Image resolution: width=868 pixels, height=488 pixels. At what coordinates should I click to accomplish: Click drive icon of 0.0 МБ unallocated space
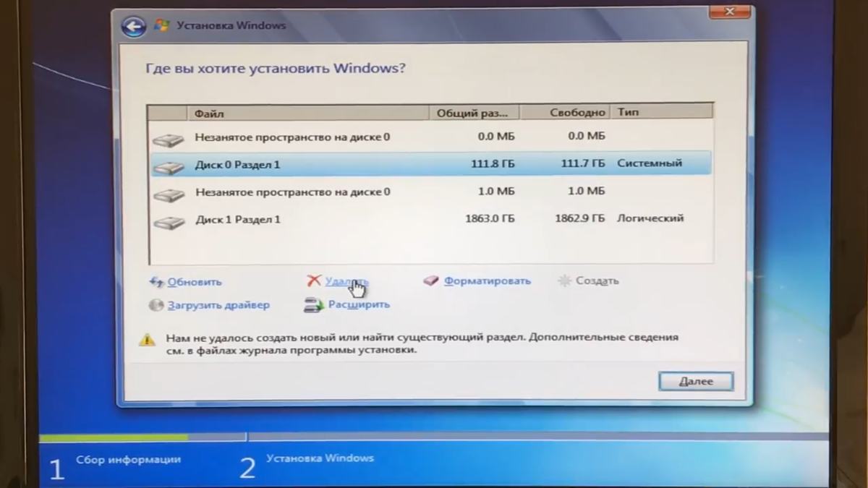[169, 139]
